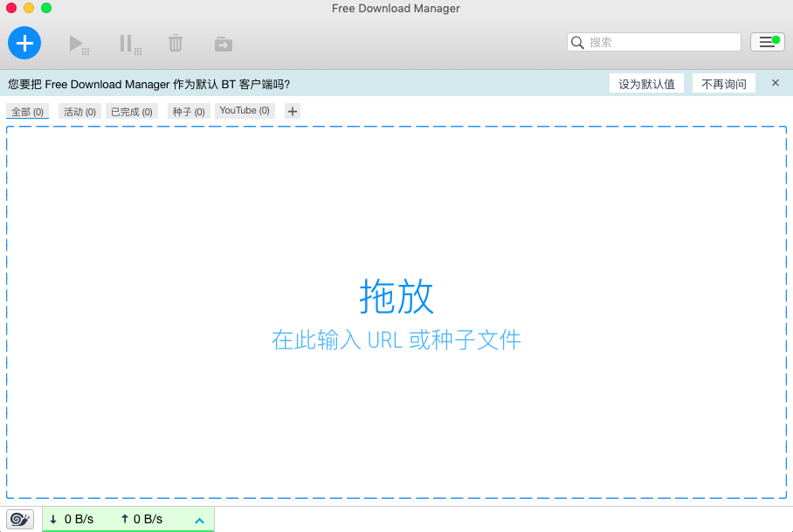Move download using the folder arrow icon
The image size is (793, 532).
click(223, 44)
